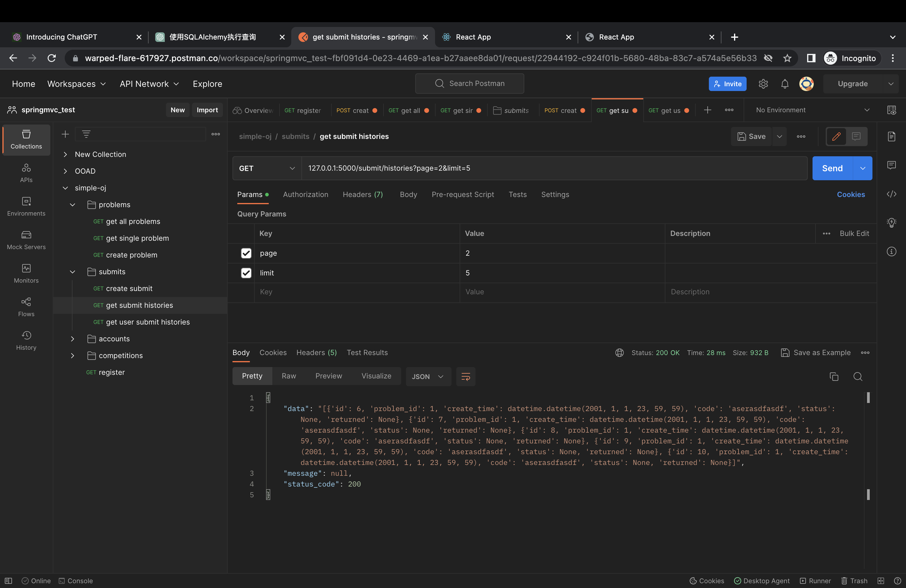
Task: Switch to comment mode icon next to pencil
Action: click(857, 137)
